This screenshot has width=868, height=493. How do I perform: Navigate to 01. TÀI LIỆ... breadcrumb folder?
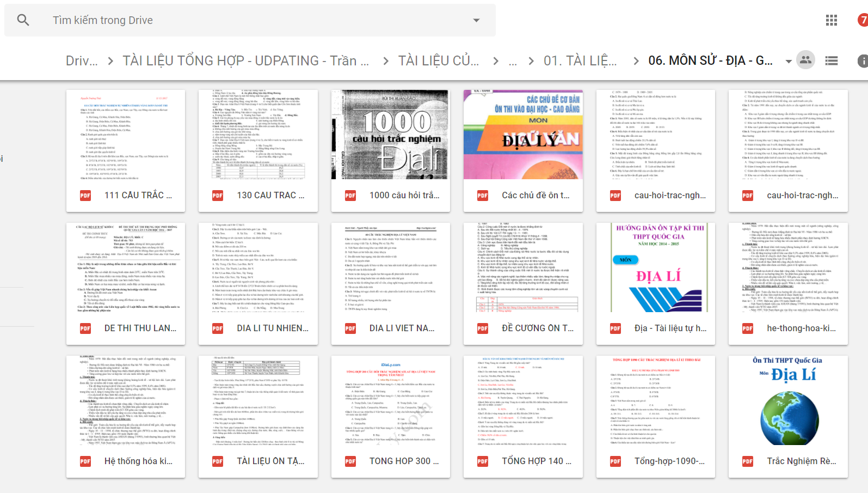tap(580, 61)
